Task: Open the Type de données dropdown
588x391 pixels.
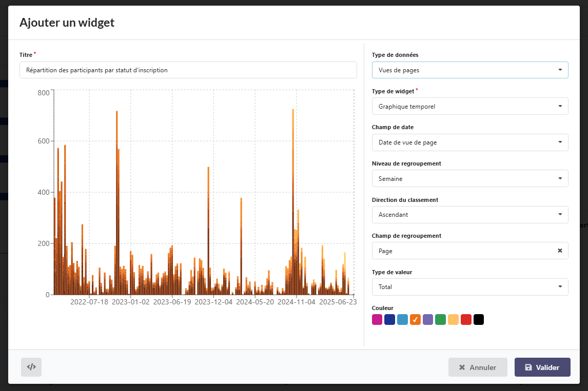Action: point(469,70)
